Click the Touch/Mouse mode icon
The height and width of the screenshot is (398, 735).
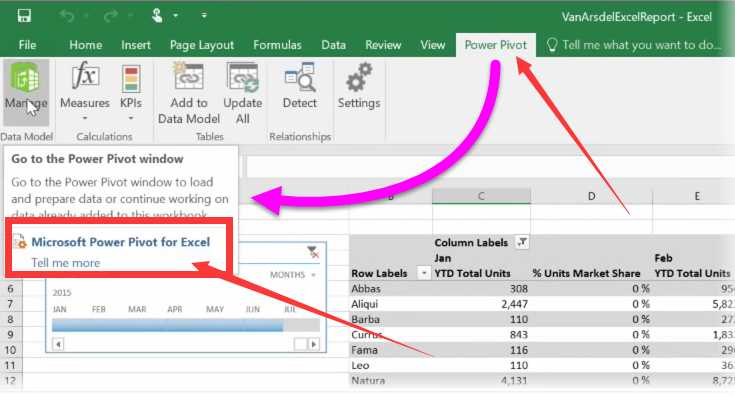click(x=157, y=16)
